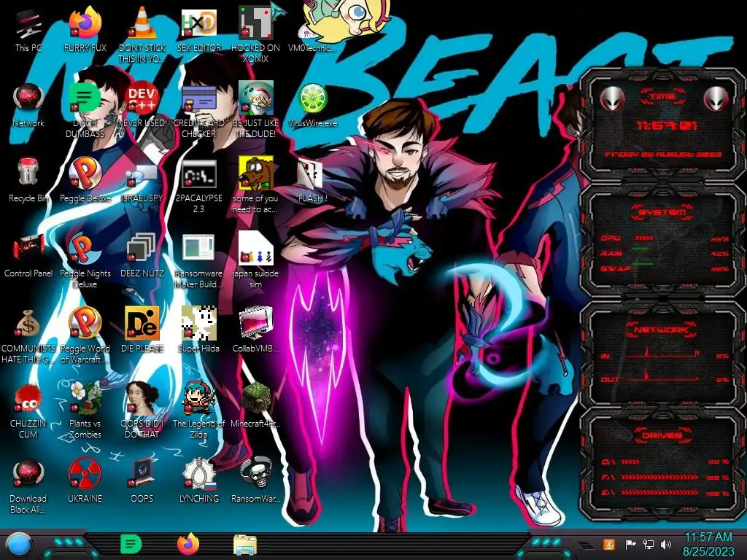Click the orange Java tray icon

click(x=609, y=544)
